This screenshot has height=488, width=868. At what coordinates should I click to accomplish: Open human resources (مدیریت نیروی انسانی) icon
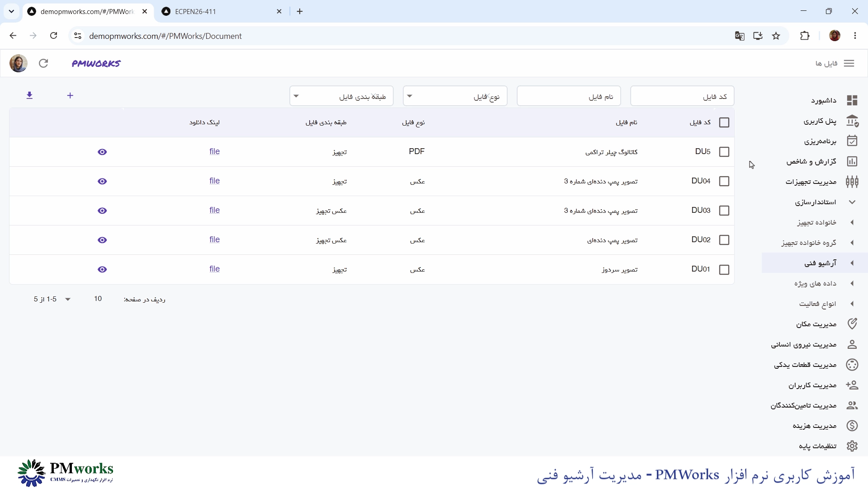pyautogui.click(x=852, y=344)
